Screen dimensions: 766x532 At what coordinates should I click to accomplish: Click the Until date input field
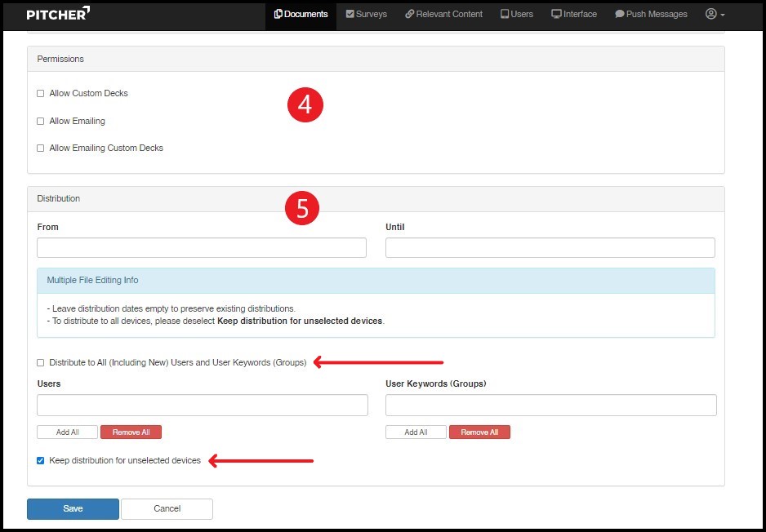pos(550,248)
